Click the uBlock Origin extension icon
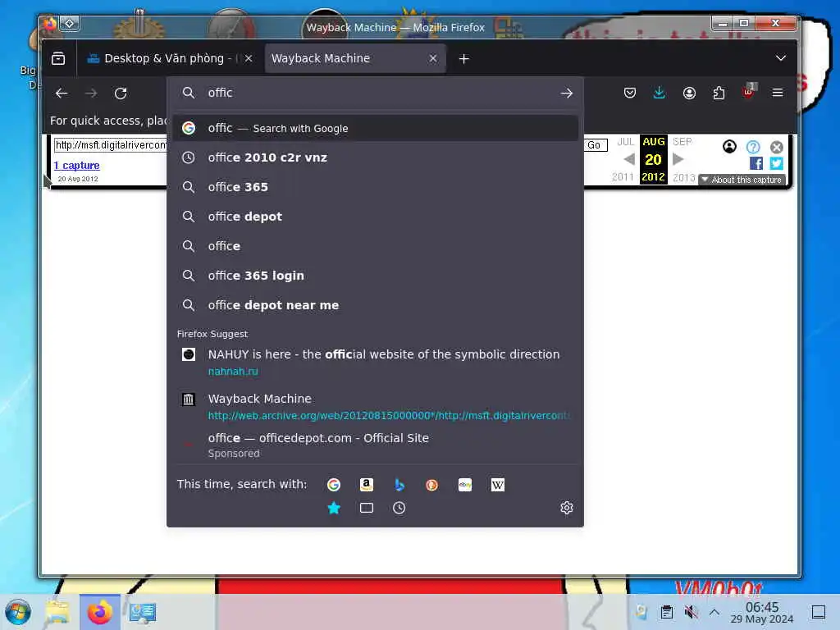This screenshot has height=630, width=840. coord(749,92)
